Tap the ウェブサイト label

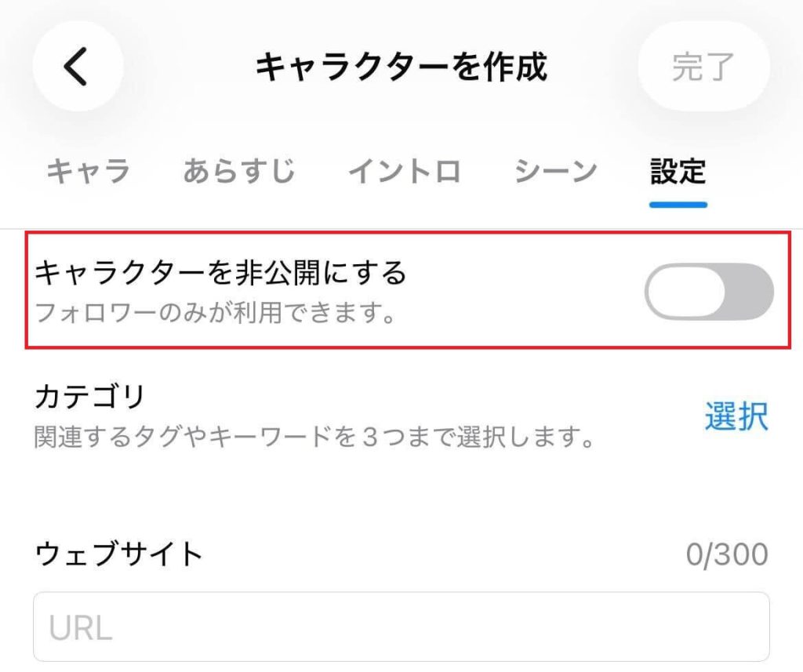point(119,554)
